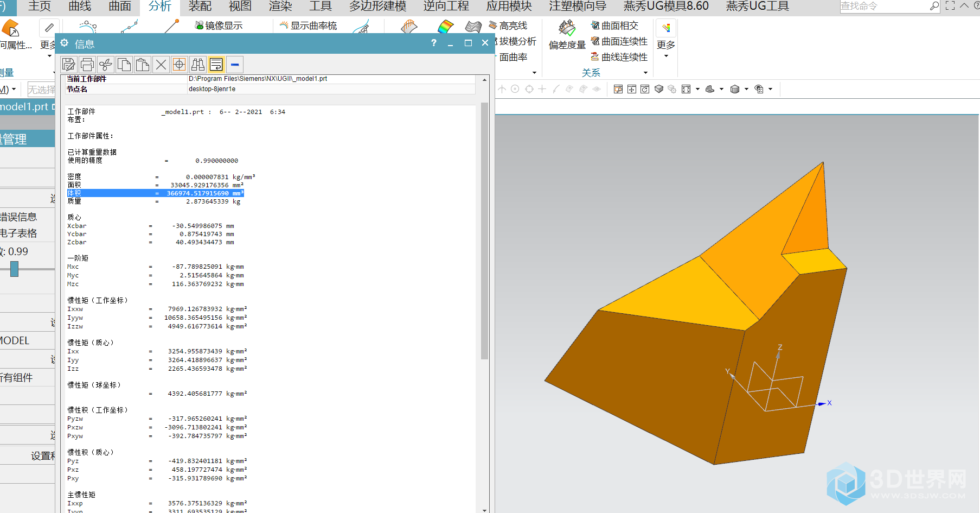Click the rainbow surface analysis icon
Viewport: 980px width, 513px height.
tap(445, 27)
